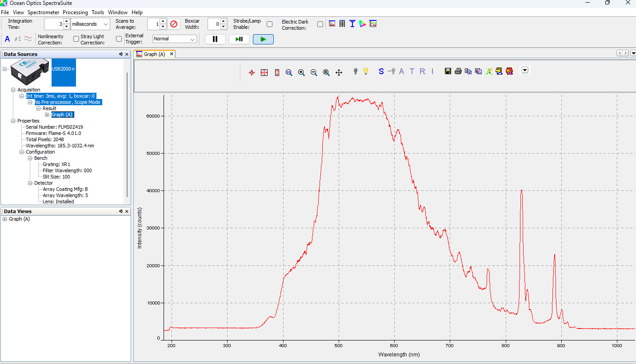Click the blue I-beam strip chart icon
Screen dimensions: 636x364
[x=352, y=24]
